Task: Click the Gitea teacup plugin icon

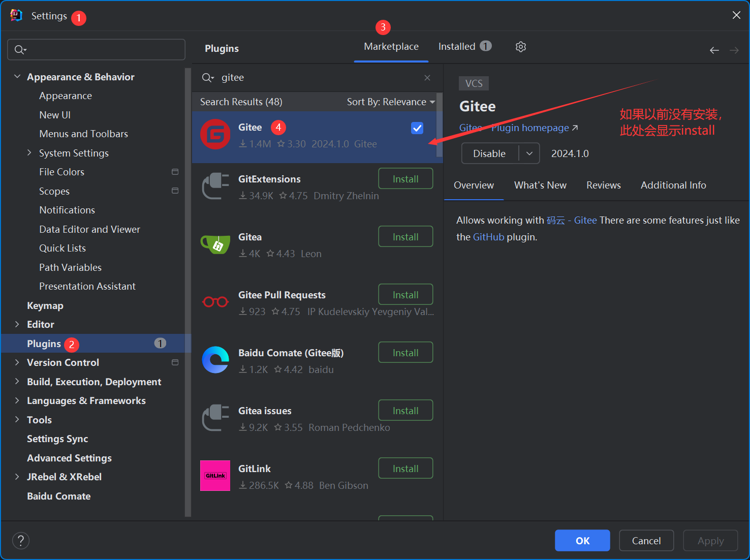Action: pyautogui.click(x=215, y=244)
